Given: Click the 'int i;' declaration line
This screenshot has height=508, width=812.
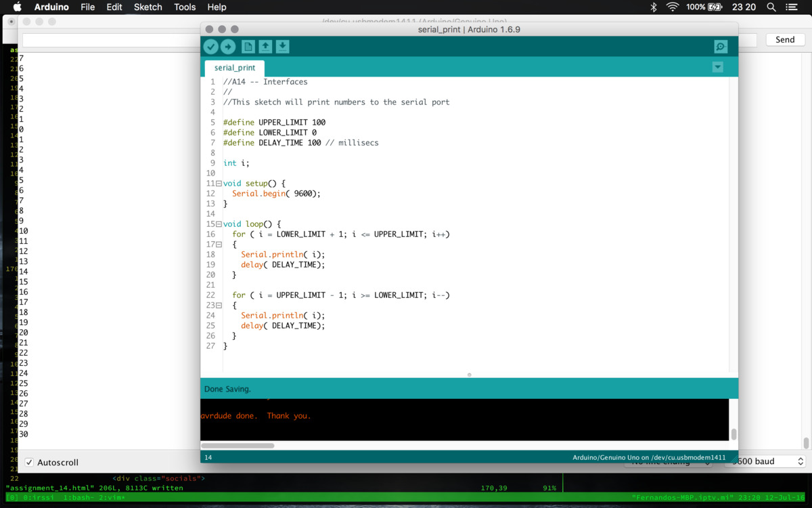Looking at the screenshot, I should click(236, 163).
